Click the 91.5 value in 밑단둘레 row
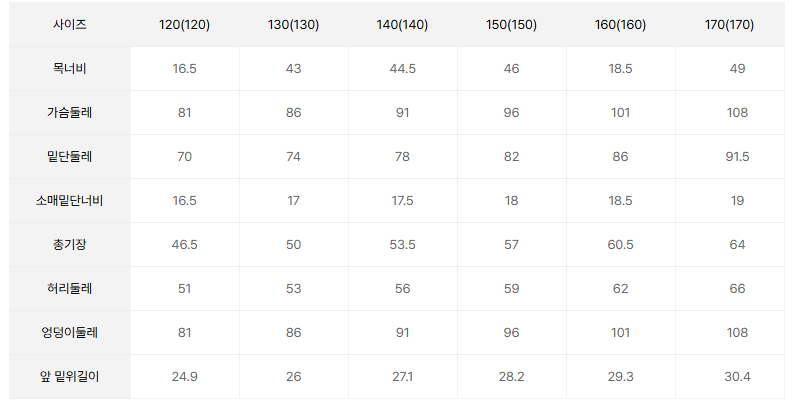The image size is (798, 406). pyautogui.click(x=738, y=156)
